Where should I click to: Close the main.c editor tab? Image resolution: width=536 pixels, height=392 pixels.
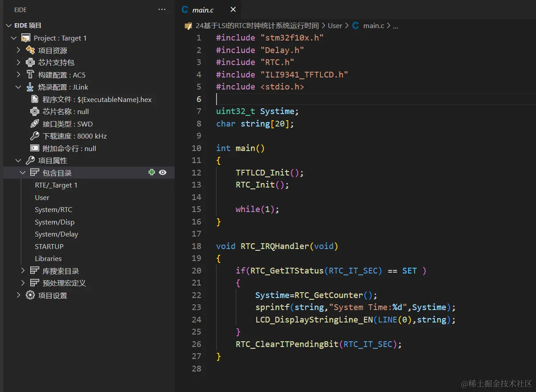coord(233,9)
